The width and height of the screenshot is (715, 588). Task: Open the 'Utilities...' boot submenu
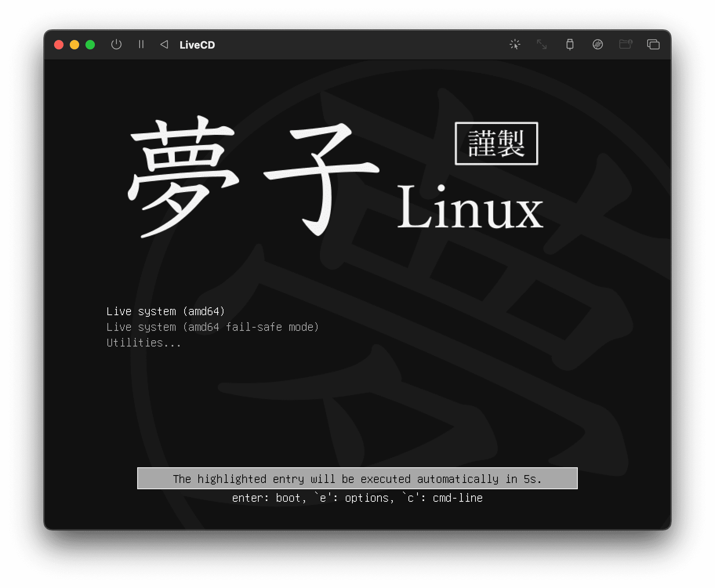coord(144,343)
